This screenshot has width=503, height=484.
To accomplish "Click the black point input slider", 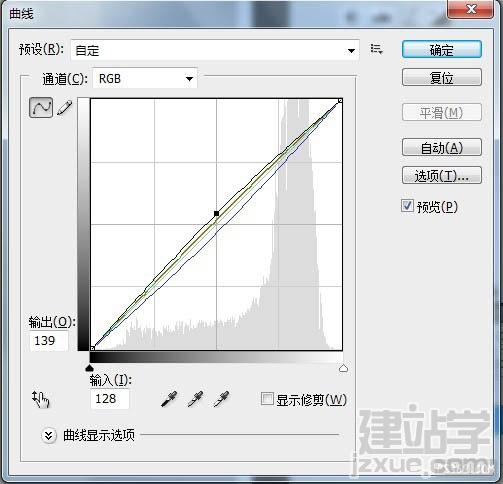I will pos(89,368).
